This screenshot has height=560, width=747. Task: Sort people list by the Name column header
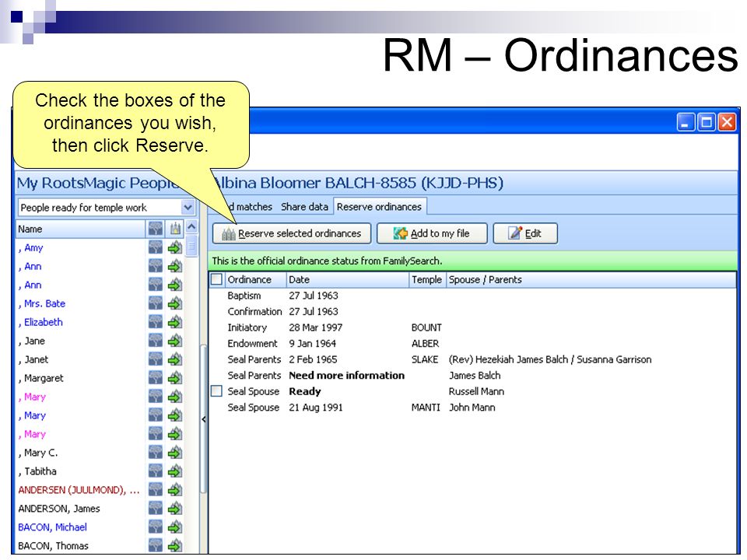(x=81, y=229)
